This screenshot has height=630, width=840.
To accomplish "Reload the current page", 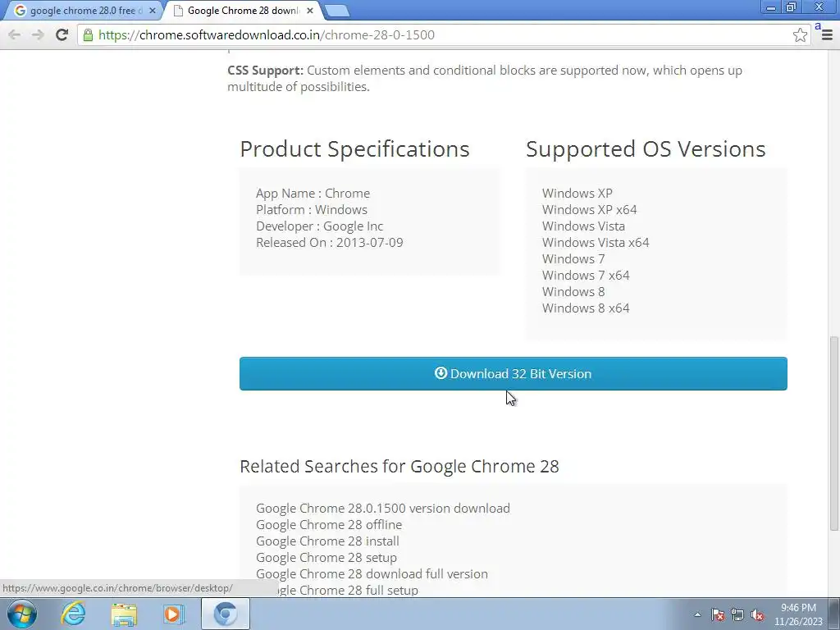I will 62,34.
